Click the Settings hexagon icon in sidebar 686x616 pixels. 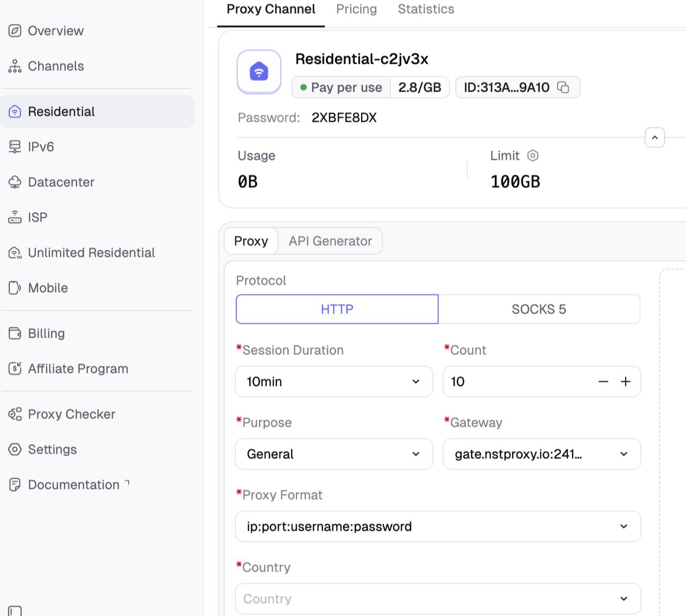tap(15, 449)
